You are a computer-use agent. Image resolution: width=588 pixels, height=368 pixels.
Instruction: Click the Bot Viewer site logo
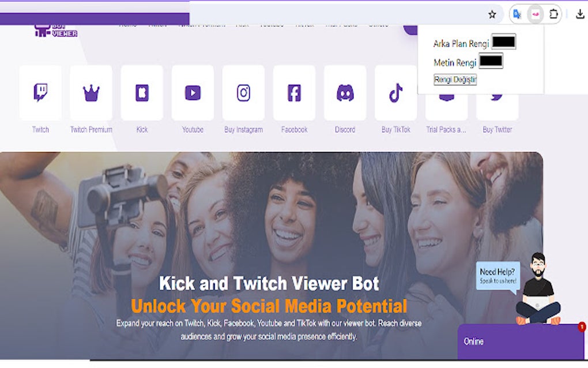pos(56,31)
